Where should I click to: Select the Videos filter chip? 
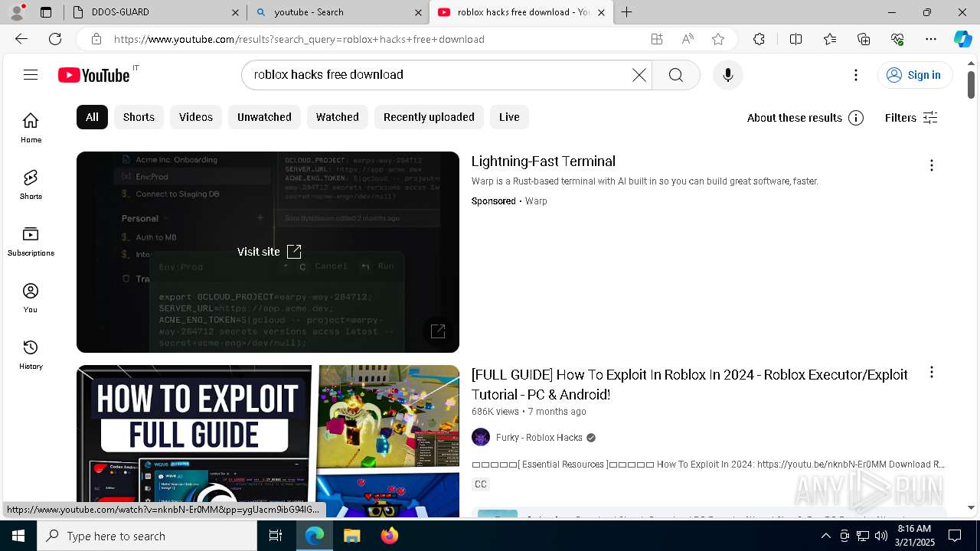coord(196,117)
